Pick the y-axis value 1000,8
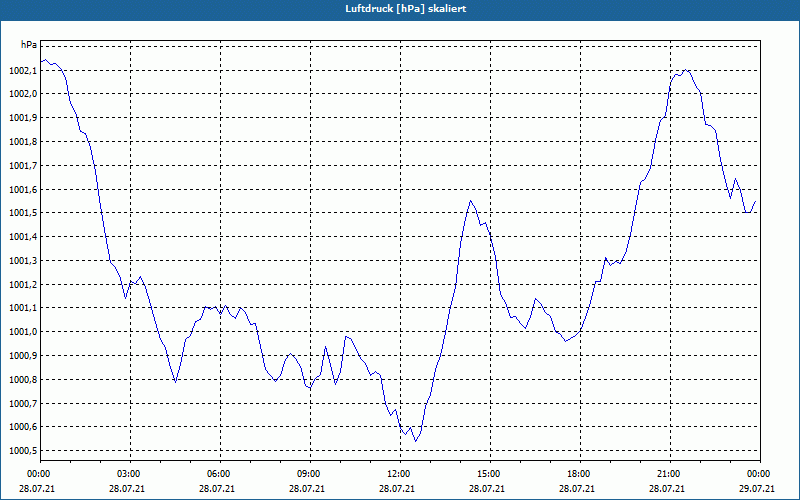 (x=23, y=380)
